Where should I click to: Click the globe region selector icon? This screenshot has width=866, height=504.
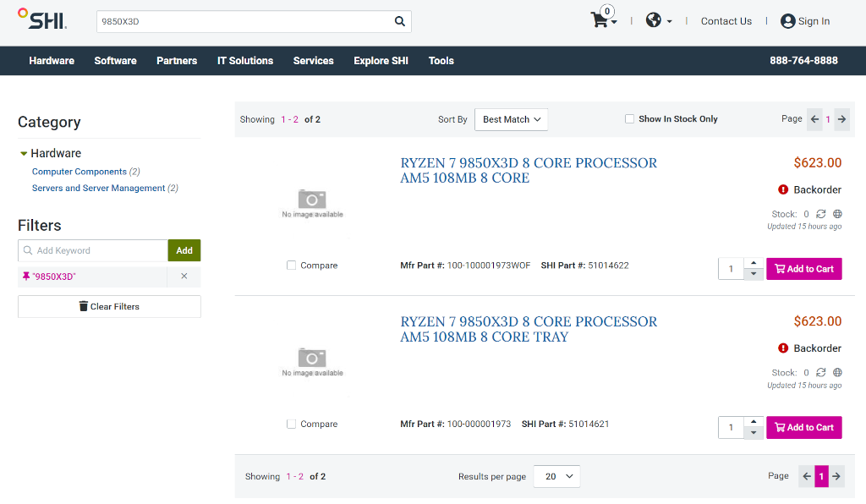[654, 20]
